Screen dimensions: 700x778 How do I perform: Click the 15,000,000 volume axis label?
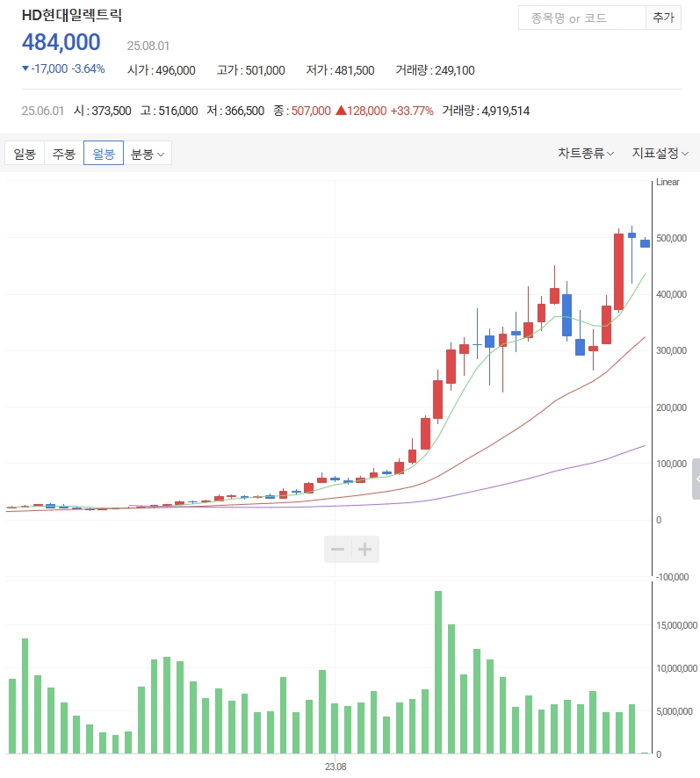click(676, 625)
